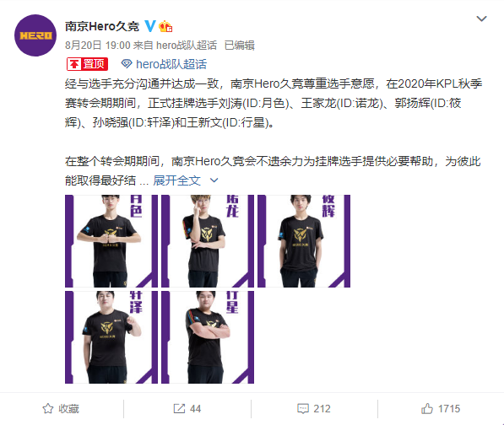
Task: Open the 诺龙 player photo thumbnail
Action: (208, 240)
